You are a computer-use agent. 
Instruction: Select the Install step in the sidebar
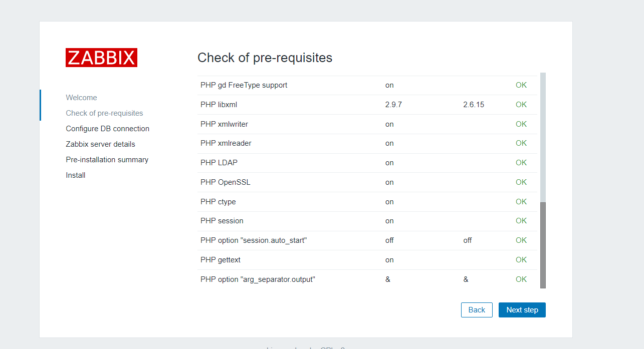click(75, 175)
